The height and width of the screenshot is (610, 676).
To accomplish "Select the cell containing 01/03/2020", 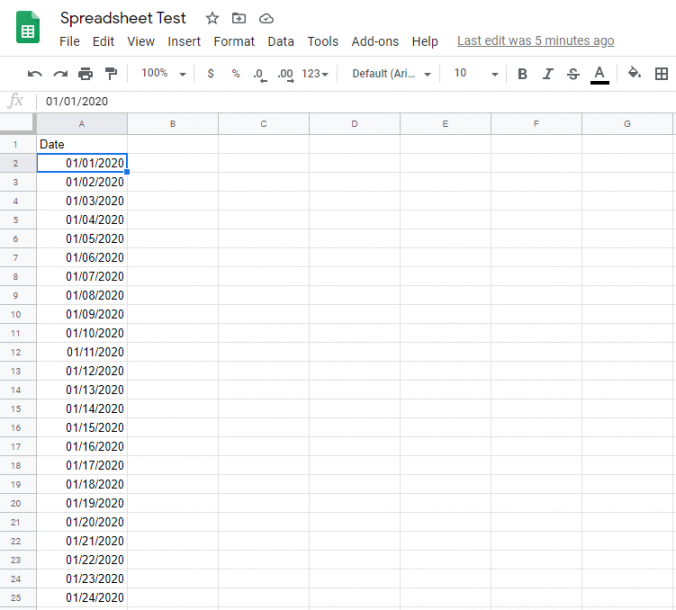I will coord(82,201).
